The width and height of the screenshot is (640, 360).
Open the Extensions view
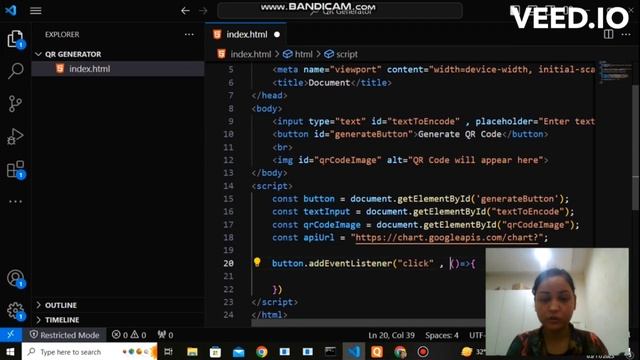pyautogui.click(x=16, y=169)
